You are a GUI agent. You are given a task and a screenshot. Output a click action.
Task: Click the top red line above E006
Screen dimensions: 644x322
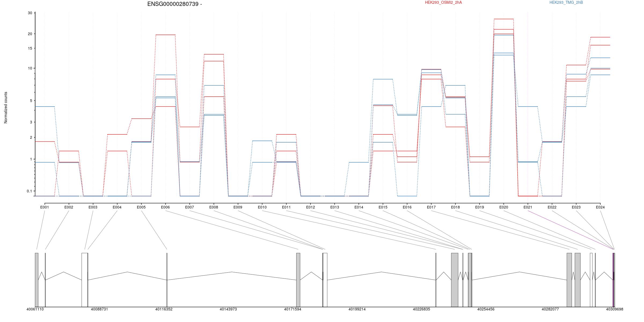165,35
